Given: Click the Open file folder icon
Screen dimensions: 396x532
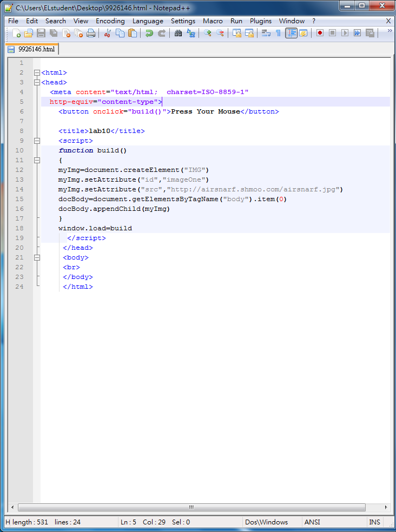Looking at the screenshot, I should [x=29, y=33].
